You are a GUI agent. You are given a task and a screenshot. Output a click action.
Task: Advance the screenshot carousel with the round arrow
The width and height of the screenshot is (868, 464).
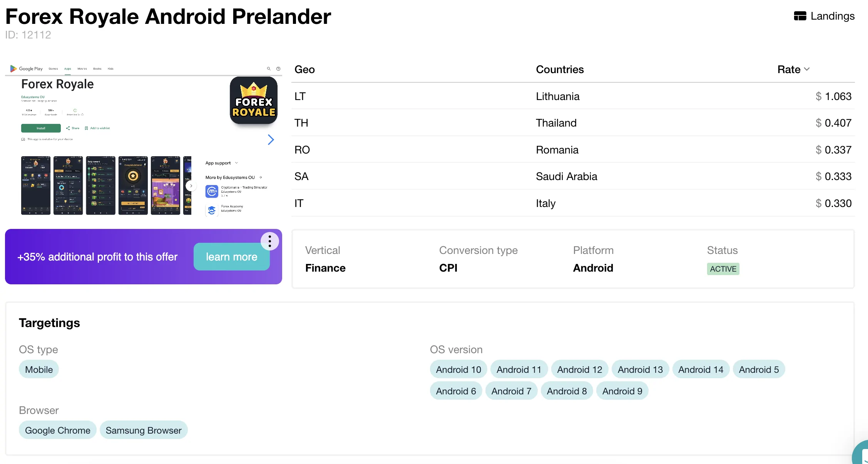tap(191, 186)
